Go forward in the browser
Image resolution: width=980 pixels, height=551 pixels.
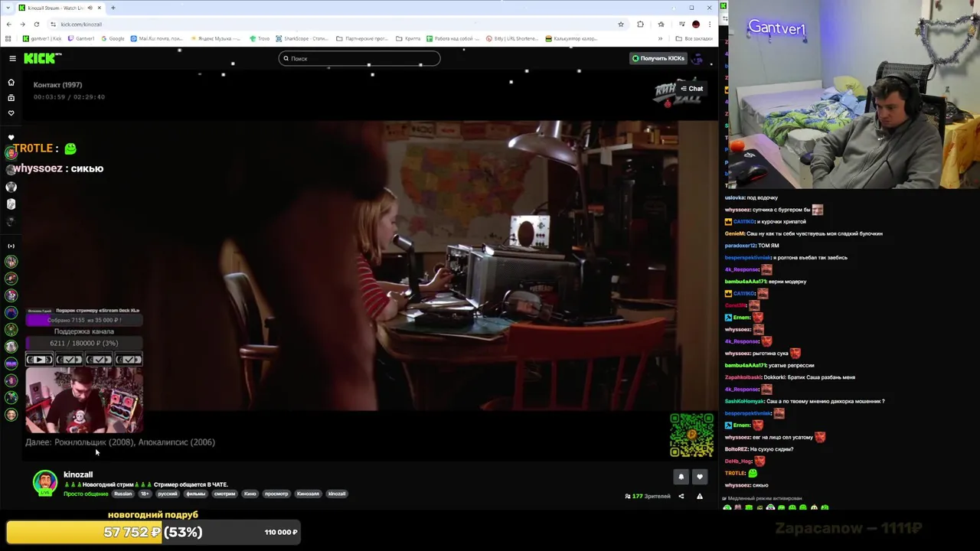(22, 24)
